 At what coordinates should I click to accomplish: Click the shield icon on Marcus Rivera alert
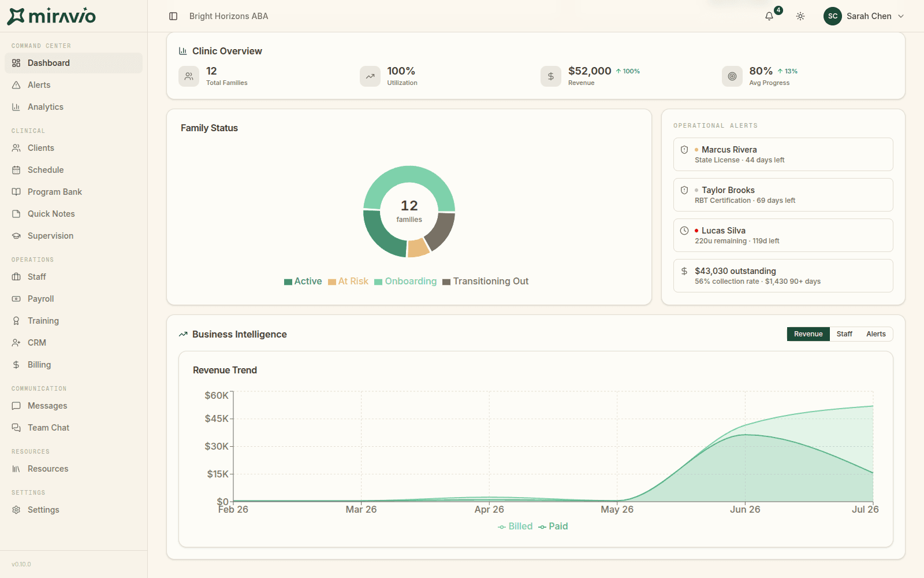click(684, 150)
